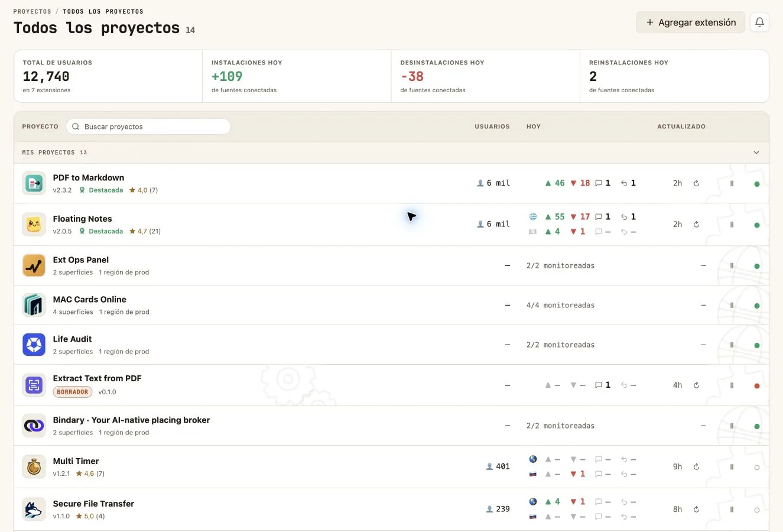Click the Actualizado column header
783x532 pixels.
[x=681, y=126]
